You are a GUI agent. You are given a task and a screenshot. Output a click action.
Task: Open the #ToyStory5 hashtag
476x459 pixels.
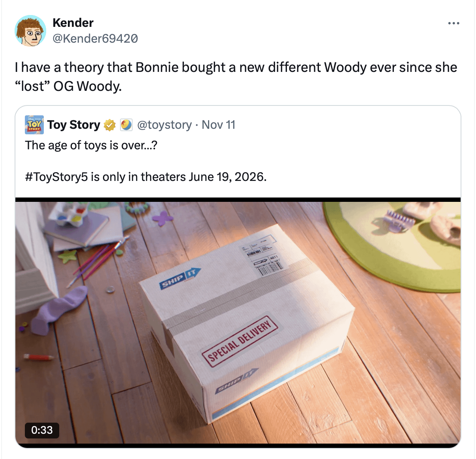(x=56, y=177)
